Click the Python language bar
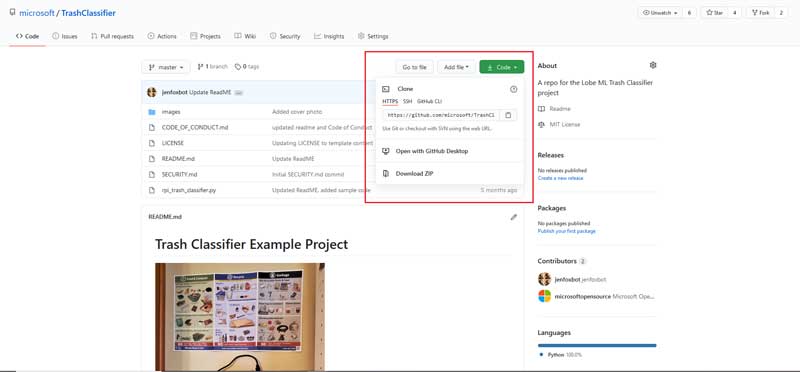This screenshot has width=800, height=372. [x=597, y=345]
